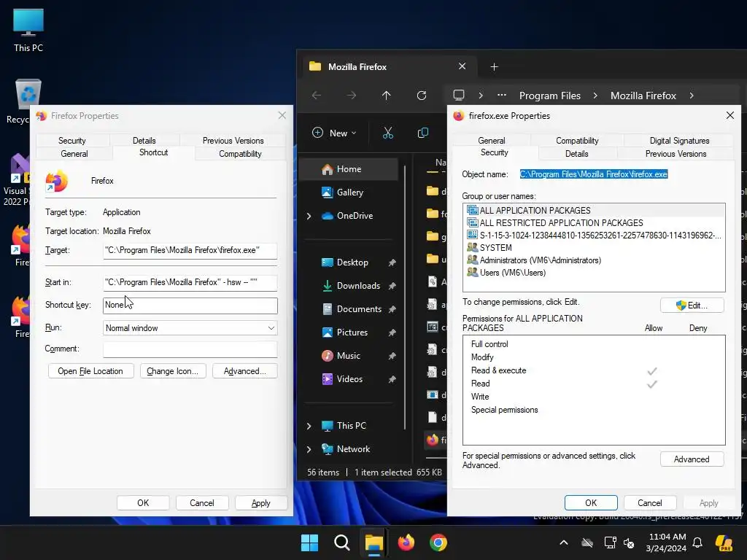
Task: Click chevron after Program Files breadcrumb
Action: [x=595, y=96]
